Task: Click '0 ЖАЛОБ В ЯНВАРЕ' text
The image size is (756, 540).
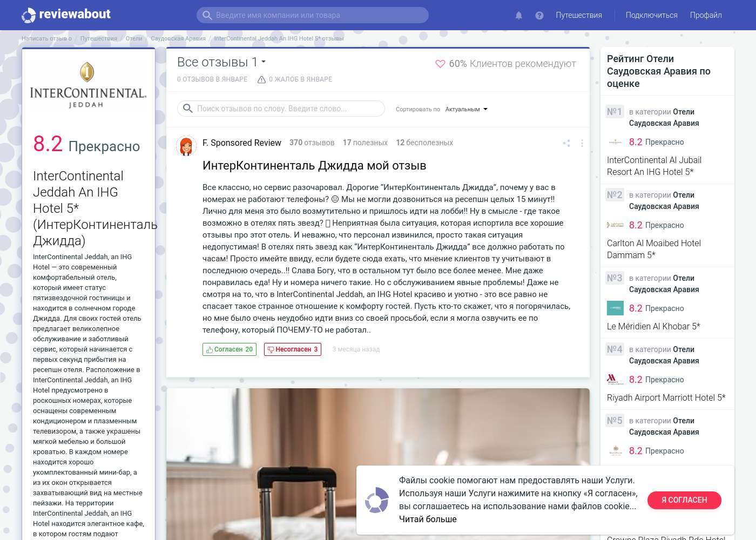Action: tap(301, 79)
